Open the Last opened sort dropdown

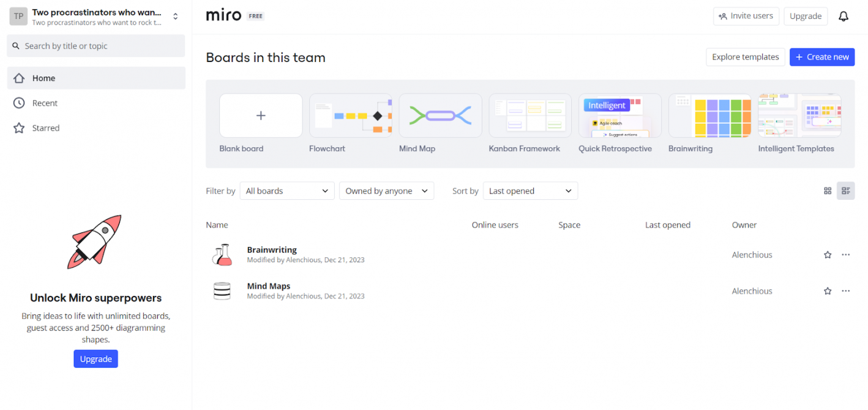tap(530, 191)
